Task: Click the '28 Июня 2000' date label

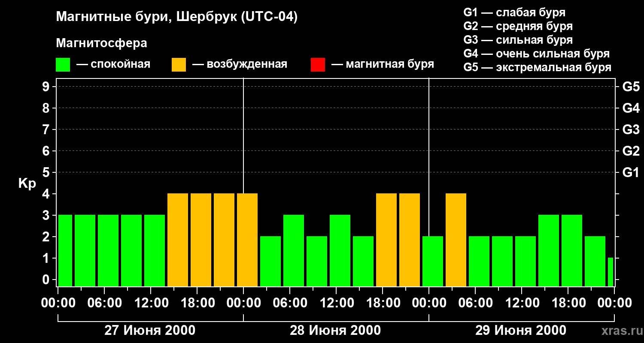Action: click(335, 331)
